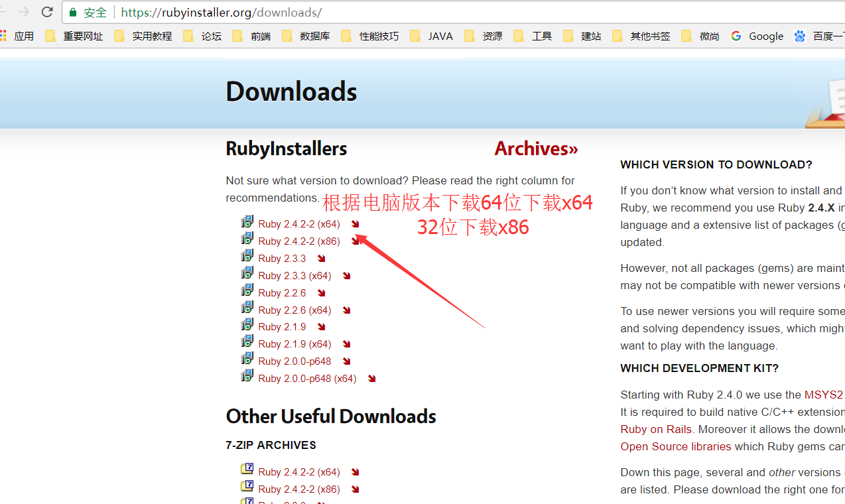Click Ruby 2.2.6 (x64) installer link

(x=294, y=310)
